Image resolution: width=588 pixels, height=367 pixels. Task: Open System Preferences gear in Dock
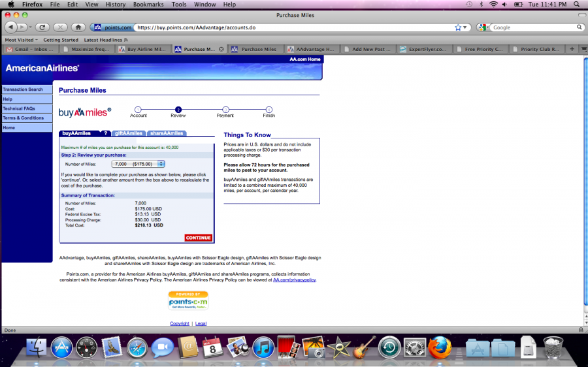click(x=414, y=347)
